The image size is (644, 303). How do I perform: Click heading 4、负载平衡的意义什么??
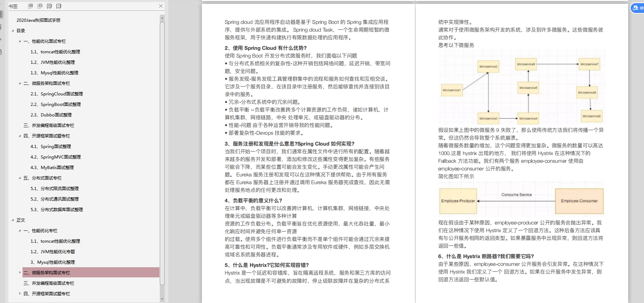pos(254,201)
